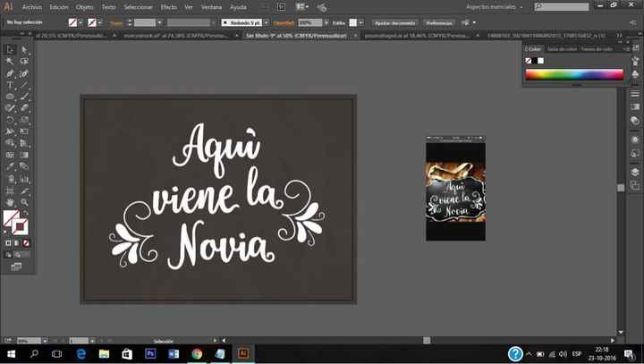The width and height of the screenshot is (644, 364).
Task: Click the GPU performance rocket icon
Action: (x=322, y=7)
